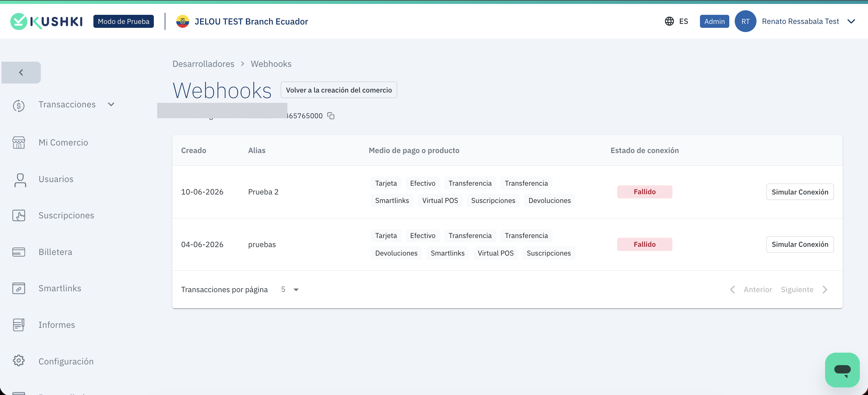Click the Virtual POS tag in Prueba 2 row
Screen dimensions: 868x395
440,200
